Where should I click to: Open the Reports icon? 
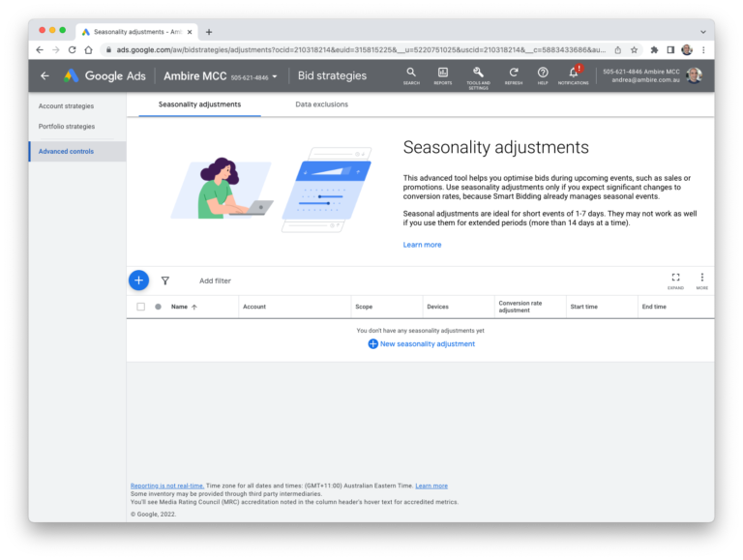(x=442, y=75)
